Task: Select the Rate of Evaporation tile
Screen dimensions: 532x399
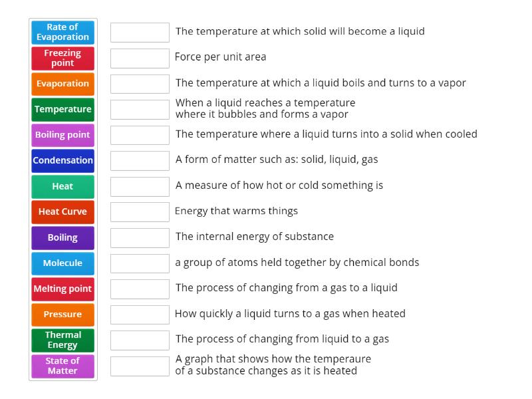Action: click(x=63, y=32)
